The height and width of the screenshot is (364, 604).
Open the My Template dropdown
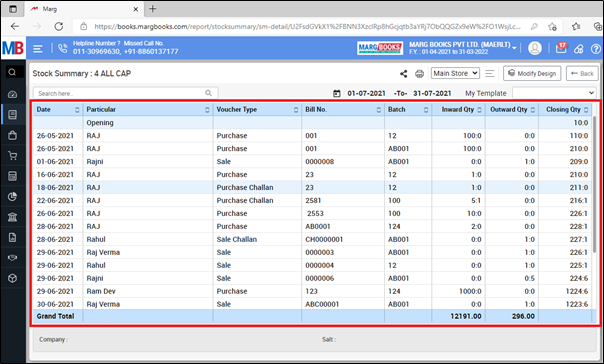pos(554,93)
